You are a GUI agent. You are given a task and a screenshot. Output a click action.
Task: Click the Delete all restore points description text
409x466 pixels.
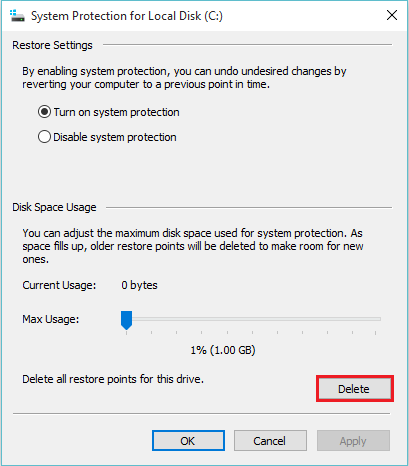[113, 379]
